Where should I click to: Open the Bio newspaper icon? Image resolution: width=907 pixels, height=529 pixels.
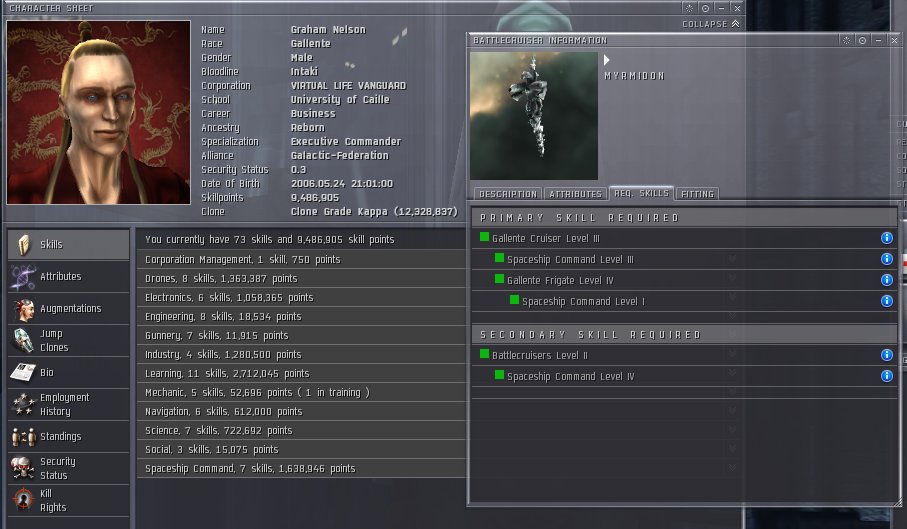point(23,372)
